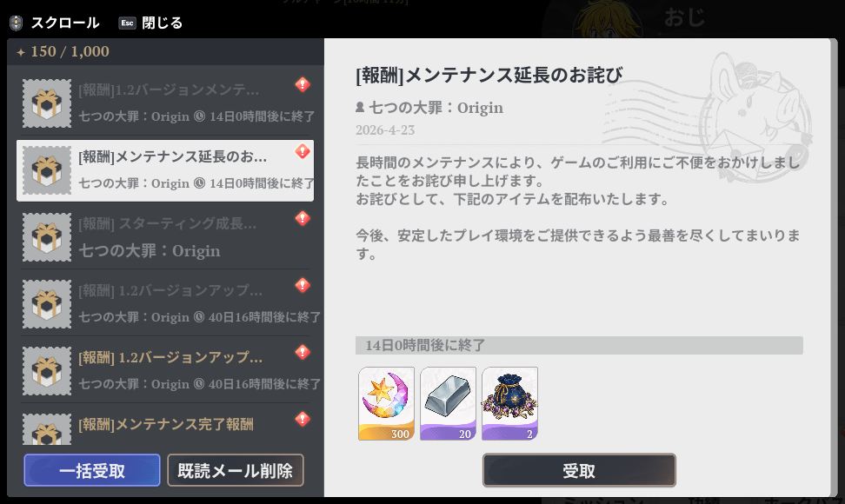The height and width of the screenshot is (504, 845).
Task: Click the Esc key icon
Action: (x=127, y=23)
